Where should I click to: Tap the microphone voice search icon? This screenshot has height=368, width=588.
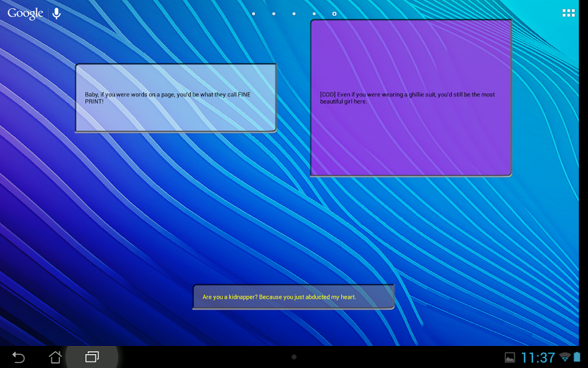click(57, 13)
